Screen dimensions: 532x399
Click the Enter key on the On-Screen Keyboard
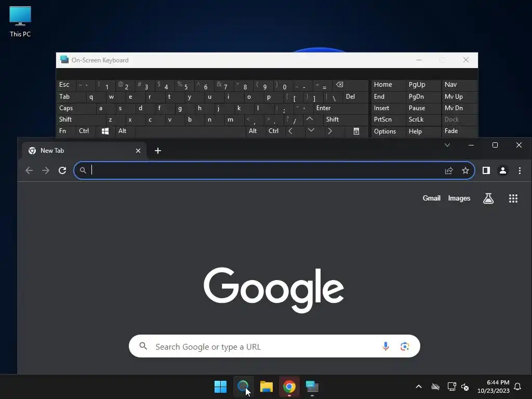341,108
